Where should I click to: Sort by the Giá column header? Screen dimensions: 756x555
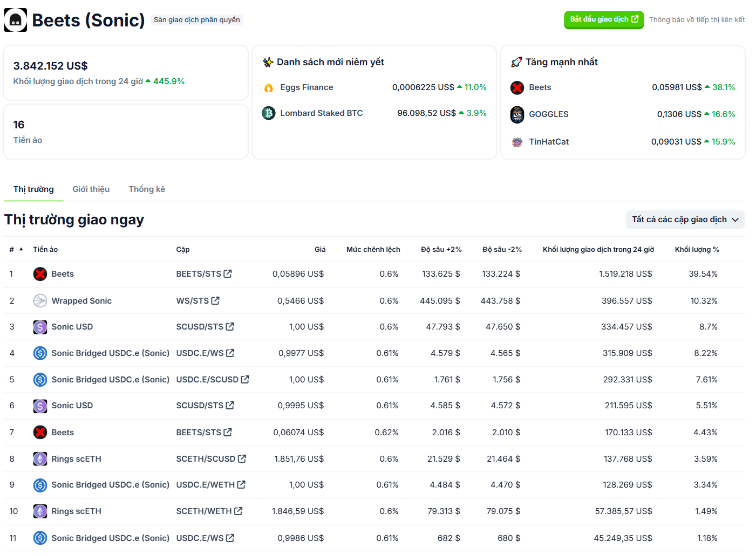[x=320, y=249]
